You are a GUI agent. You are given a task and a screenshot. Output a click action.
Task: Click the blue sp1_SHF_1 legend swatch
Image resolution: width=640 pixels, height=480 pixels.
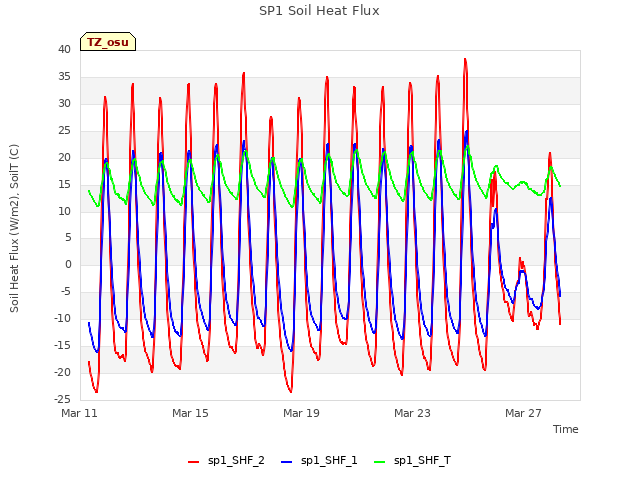click(x=287, y=462)
